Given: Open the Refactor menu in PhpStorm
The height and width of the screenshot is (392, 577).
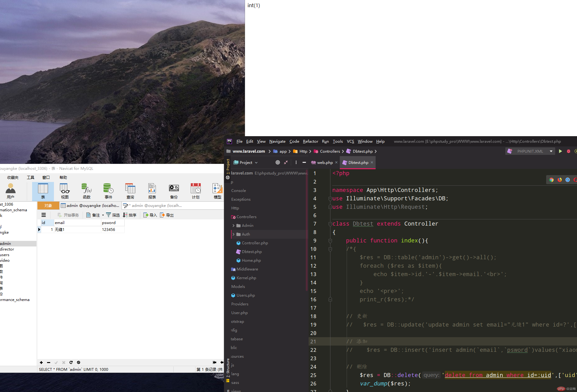Looking at the screenshot, I should click(310, 141).
